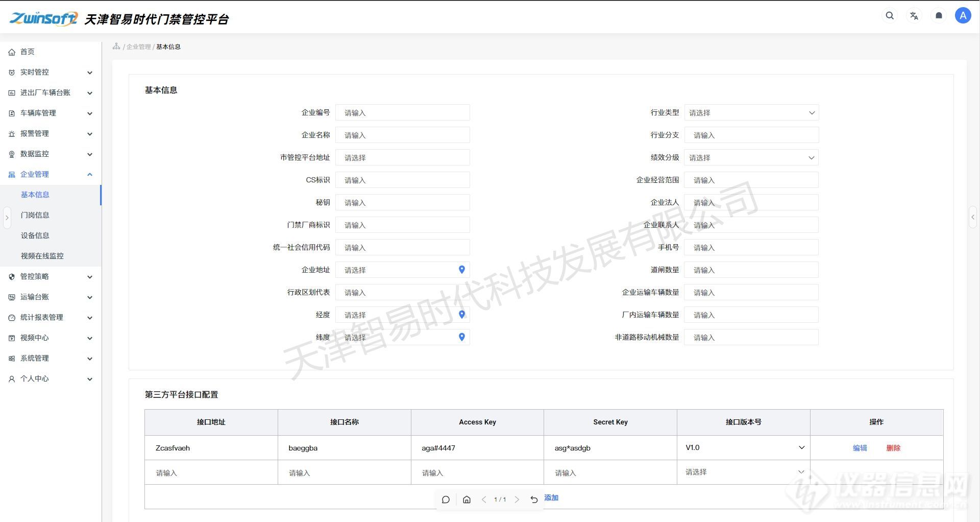
Task: Click the next page arrow in bottom toolbar
Action: 517,500
